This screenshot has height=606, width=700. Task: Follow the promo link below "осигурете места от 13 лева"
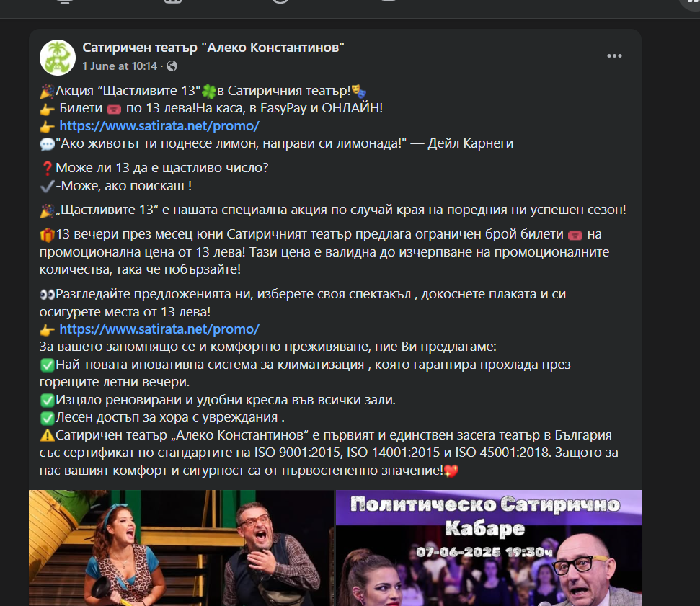point(159,329)
